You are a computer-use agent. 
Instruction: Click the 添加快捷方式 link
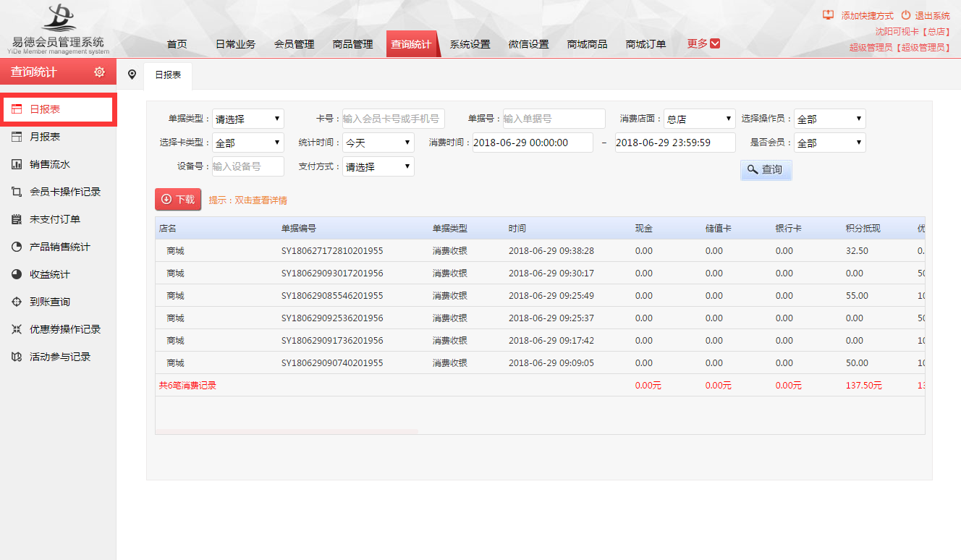click(867, 16)
